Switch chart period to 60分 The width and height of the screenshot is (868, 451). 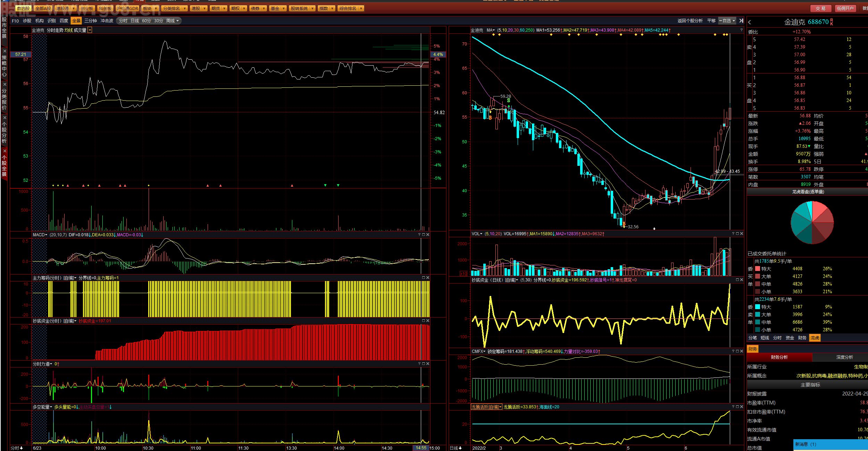147,21
